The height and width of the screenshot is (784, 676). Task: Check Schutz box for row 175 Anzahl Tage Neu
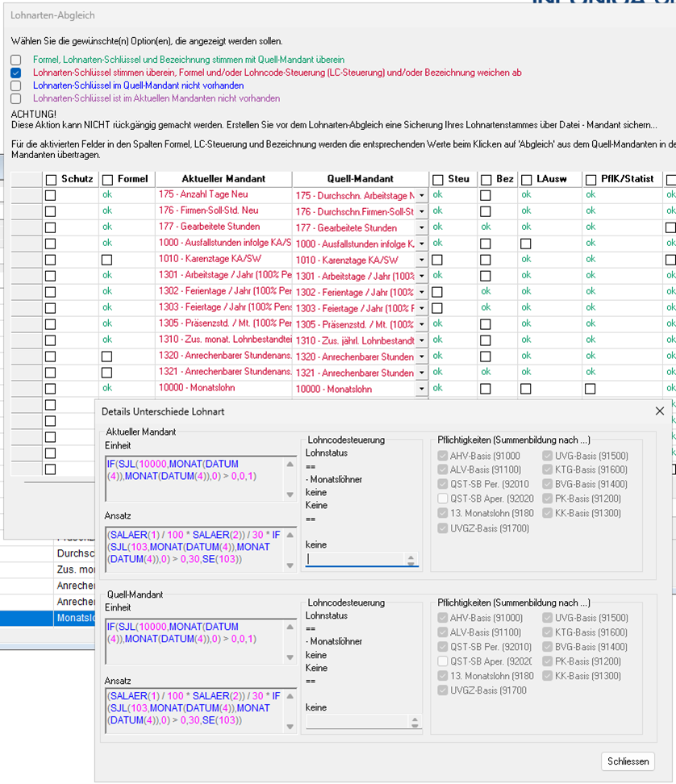point(51,195)
